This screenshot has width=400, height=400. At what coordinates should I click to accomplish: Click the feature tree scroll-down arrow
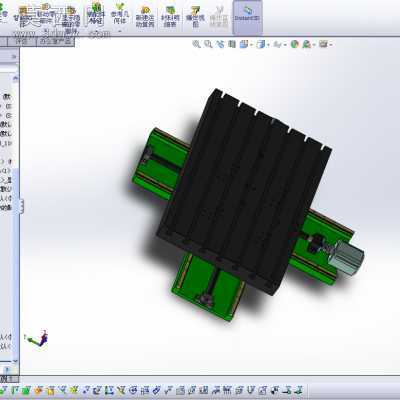[x=15, y=361]
